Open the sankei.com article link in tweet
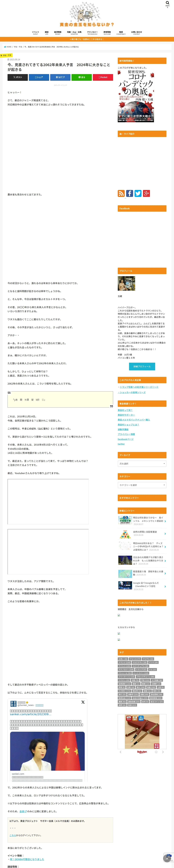Image resolution: width=174 pixels, height=868 pixels. coord(31,714)
